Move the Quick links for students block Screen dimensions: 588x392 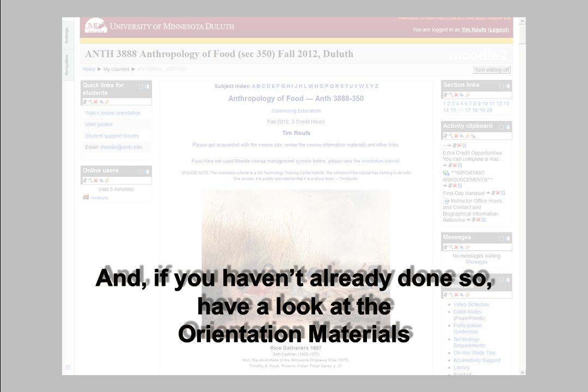point(85,102)
